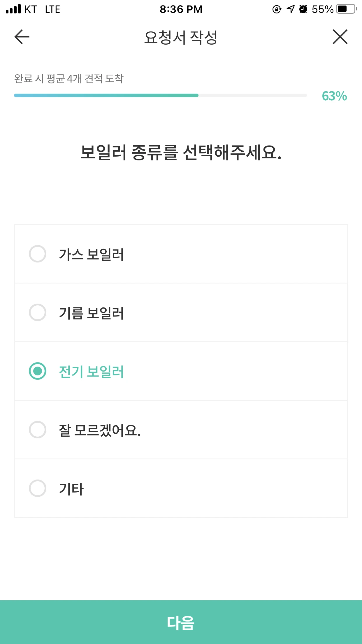Tap the 8:36 PM clock
Screen dimensions: 362x644
(181, 9)
